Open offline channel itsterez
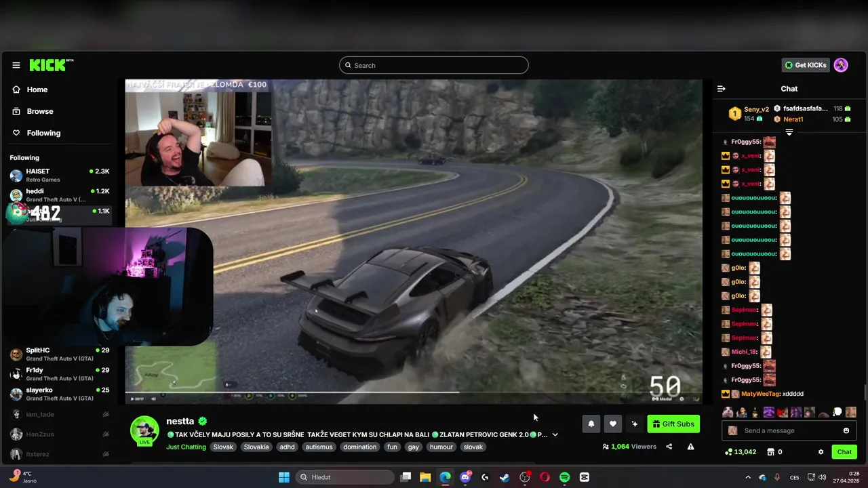Viewport: 868px width, 488px height. (x=60, y=454)
